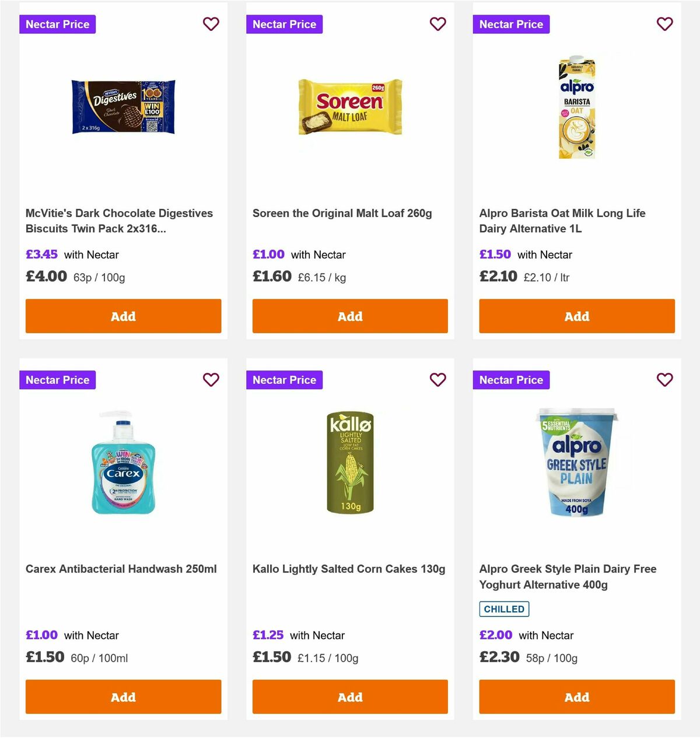
Task: Click the Nectar Price badge on Soreen Malt Loaf
Action: [x=284, y=24]
